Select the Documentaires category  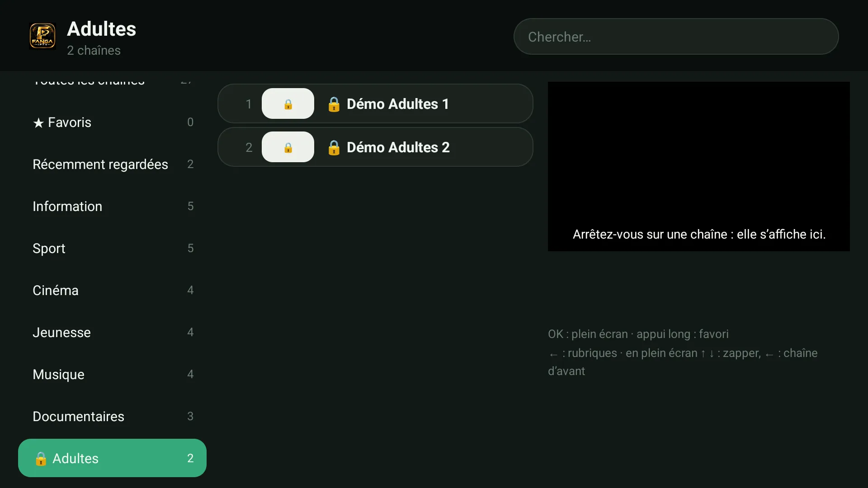[112, 416]
